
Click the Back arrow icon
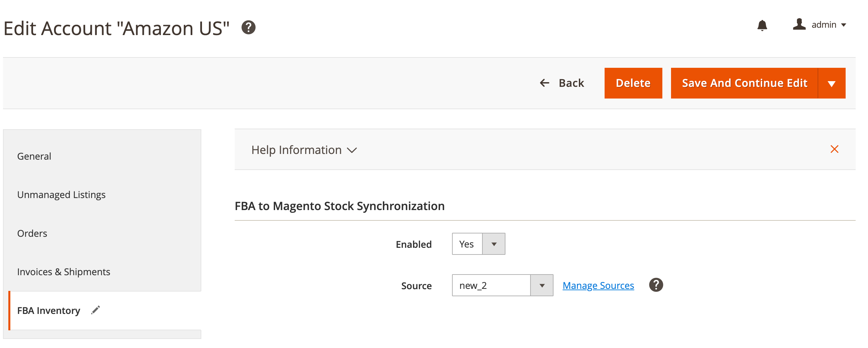[545, 83]
